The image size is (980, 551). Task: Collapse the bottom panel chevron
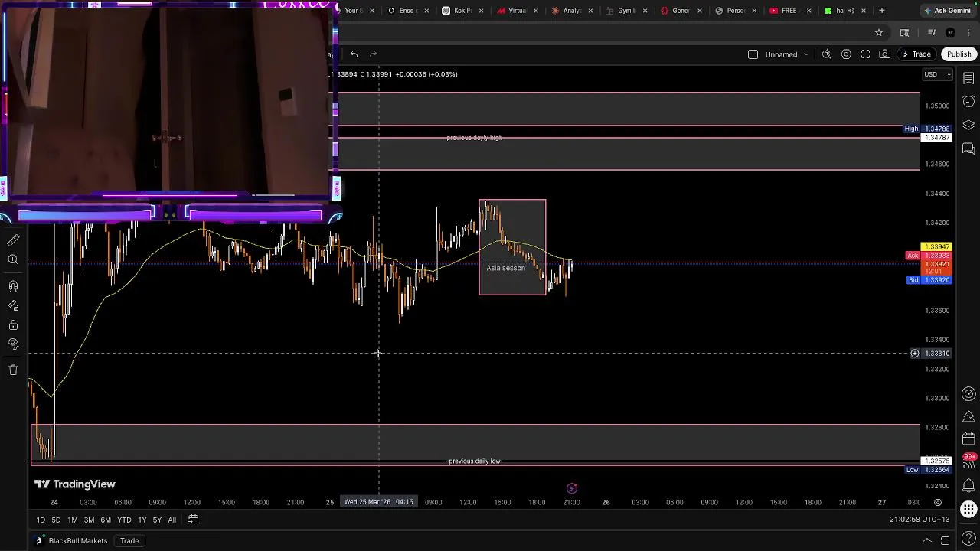(x=926, y=541)
